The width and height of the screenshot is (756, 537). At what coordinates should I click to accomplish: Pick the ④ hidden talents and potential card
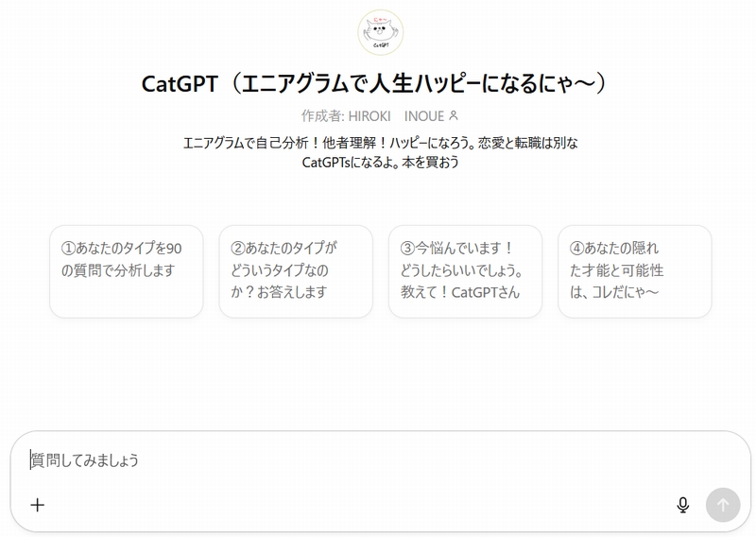[635, 271]
